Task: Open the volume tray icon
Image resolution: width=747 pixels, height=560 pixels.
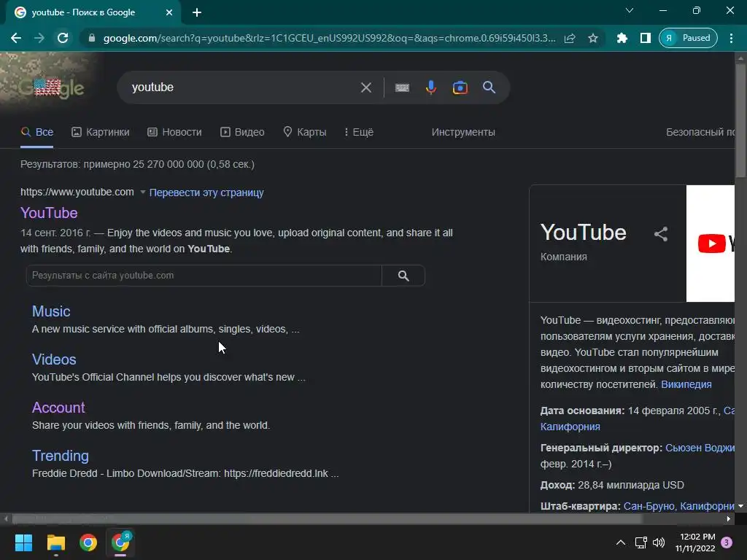Action: (x=659, y=542)
